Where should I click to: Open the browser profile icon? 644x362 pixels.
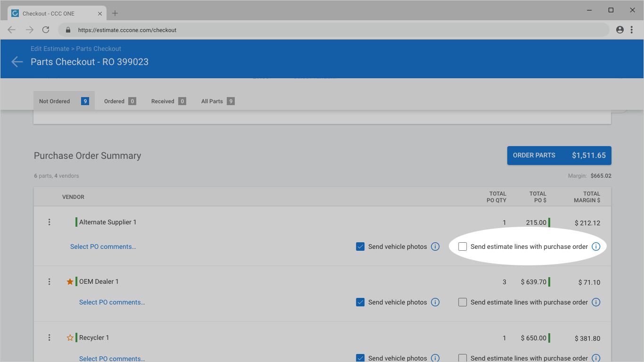620,30
